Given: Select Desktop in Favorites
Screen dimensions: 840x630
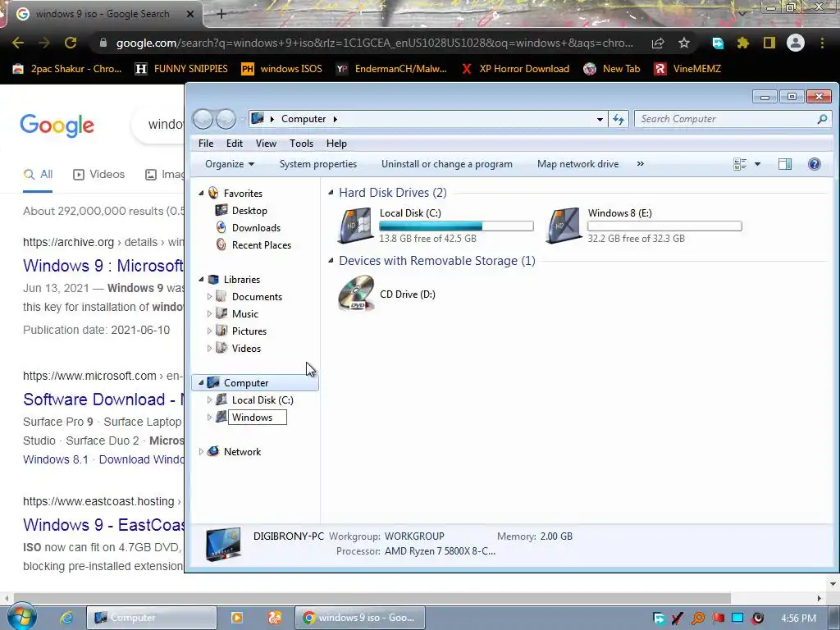Looking at the screenshot, I should point(249,211).
